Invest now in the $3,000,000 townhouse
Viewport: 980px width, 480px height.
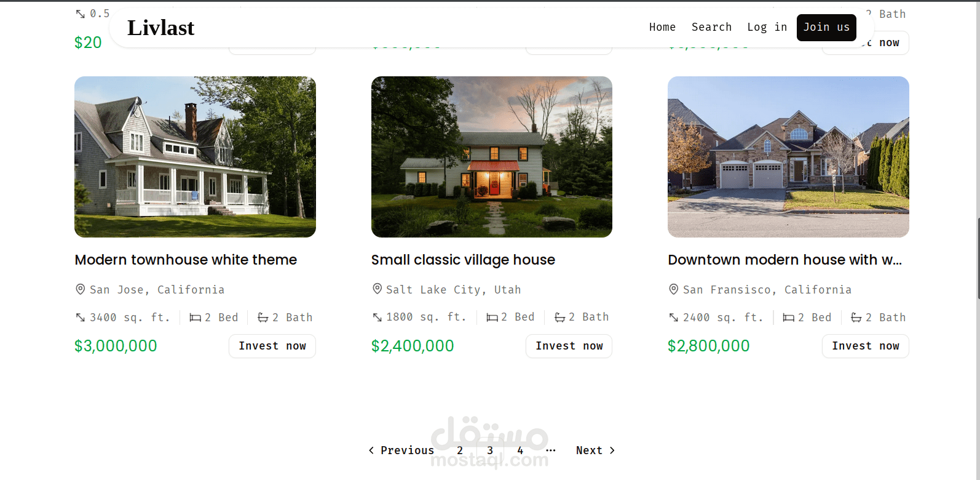click(x=272, y=346)
